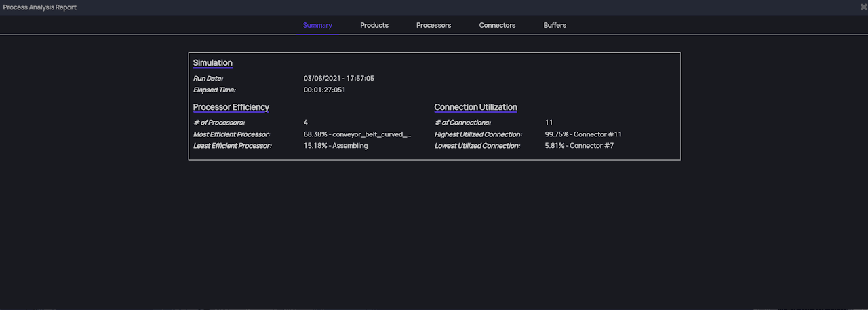Open the Processors tab
868x310 pixels.
(x=433, y=26)
